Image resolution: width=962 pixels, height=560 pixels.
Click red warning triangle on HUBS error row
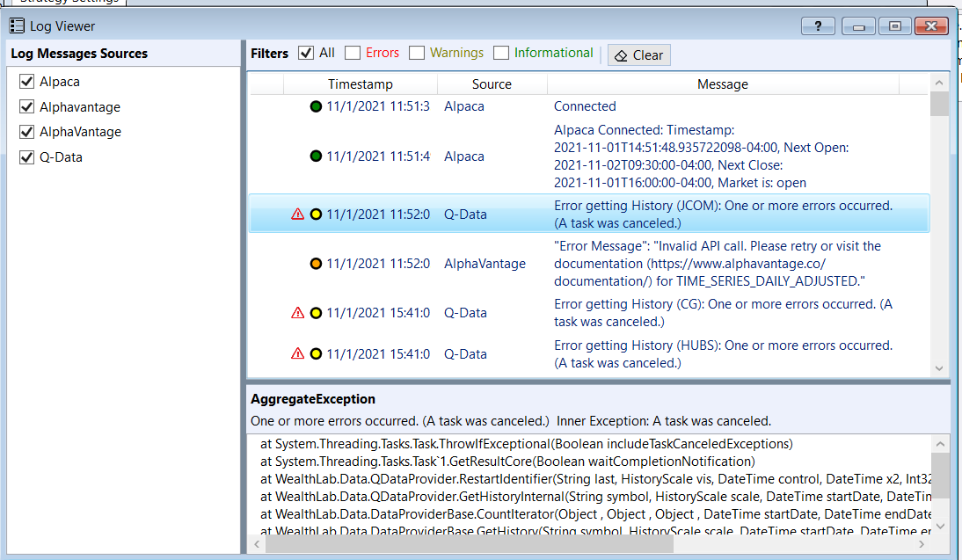tap(297, 354)
